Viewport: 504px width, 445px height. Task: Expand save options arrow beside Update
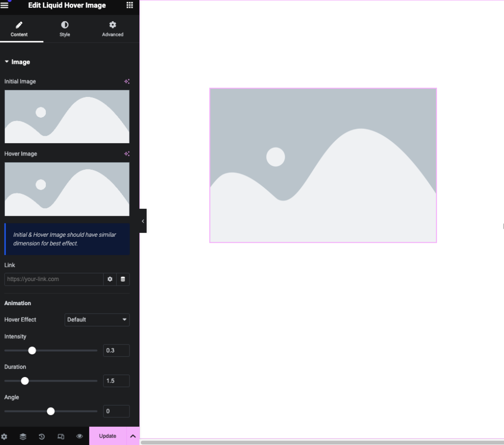coord(133,436)
